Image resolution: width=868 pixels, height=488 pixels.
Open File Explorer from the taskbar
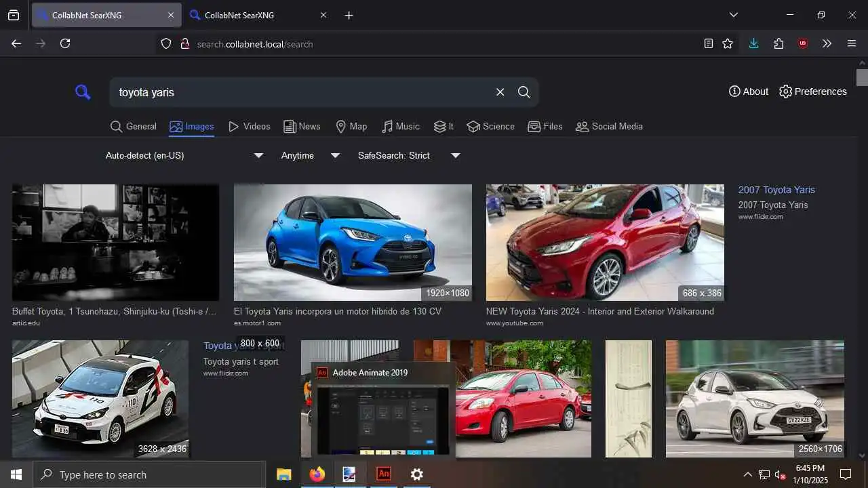pos(284,474)
